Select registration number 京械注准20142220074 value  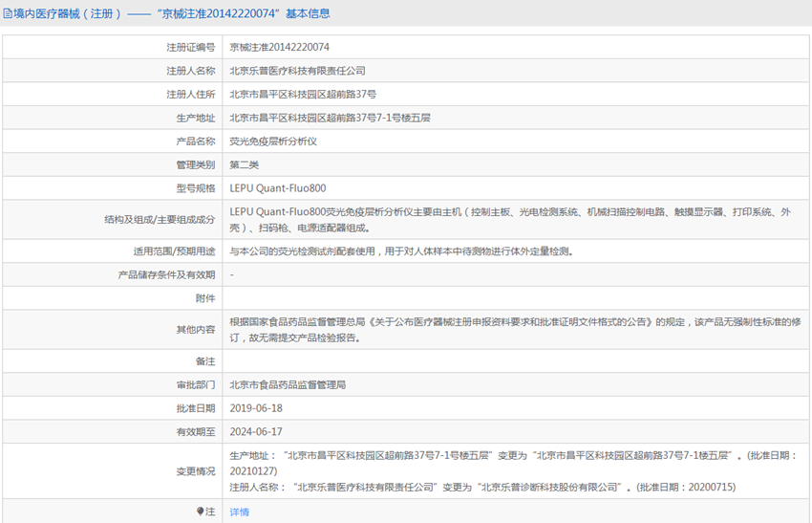click(279, 47)
